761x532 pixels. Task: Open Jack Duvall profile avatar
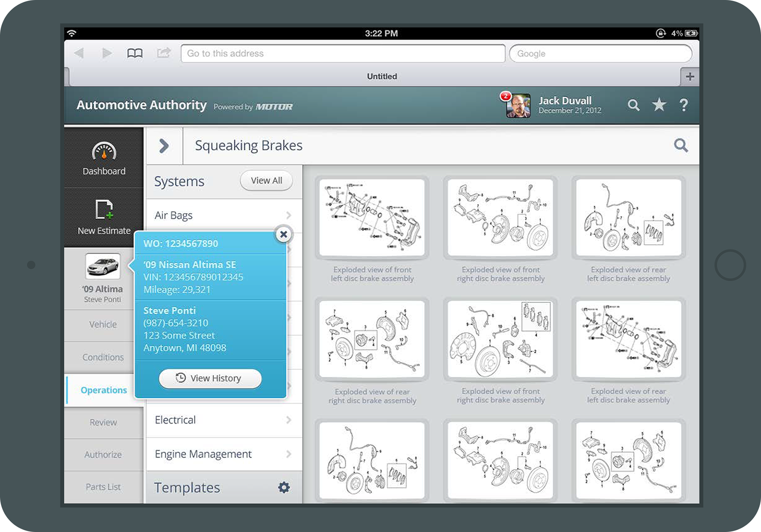(x=518, y=106)
